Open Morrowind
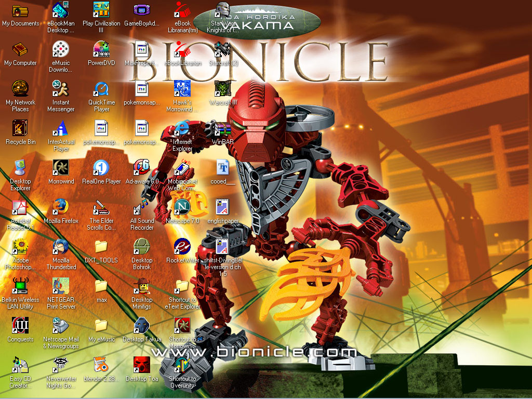The width and height of the screenshot is (532, 399). coord(61,167)
